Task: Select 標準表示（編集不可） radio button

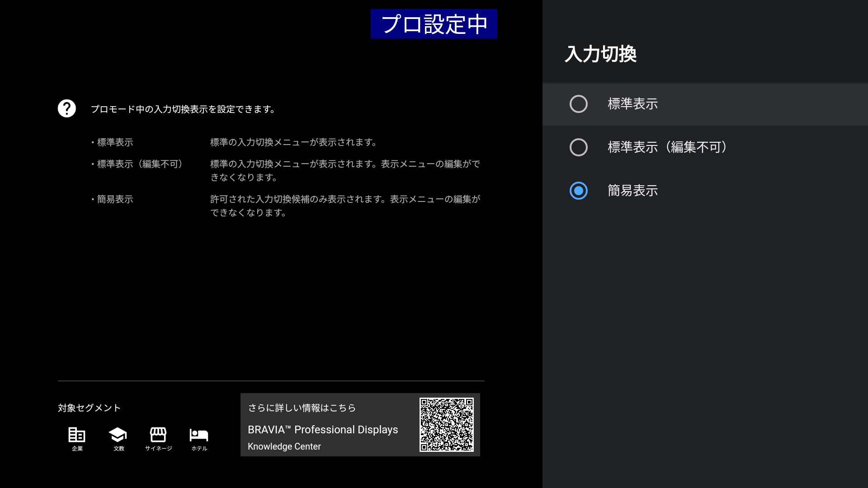Action: pyautogui.click(x=579, y=147)
